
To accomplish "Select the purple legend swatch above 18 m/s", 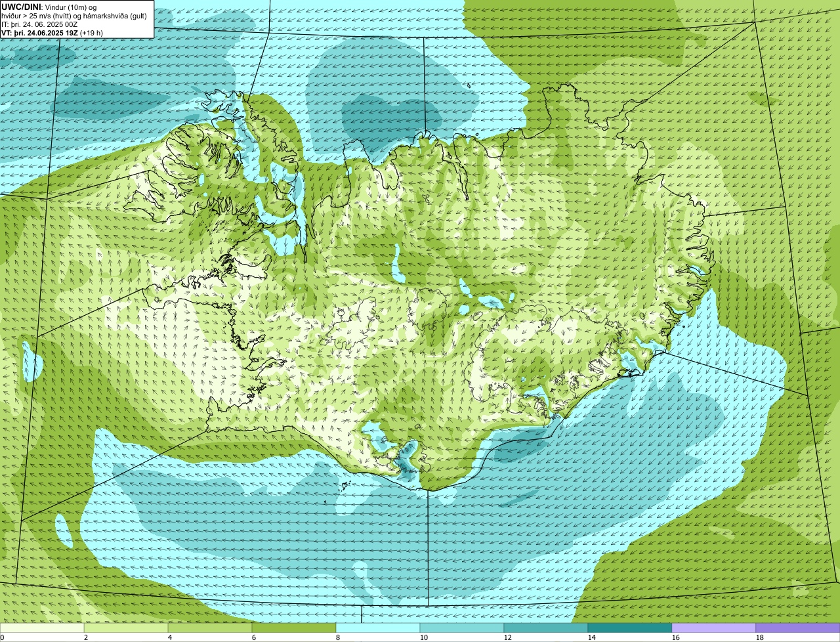I will pyautogui.click(x=798, y=628).
